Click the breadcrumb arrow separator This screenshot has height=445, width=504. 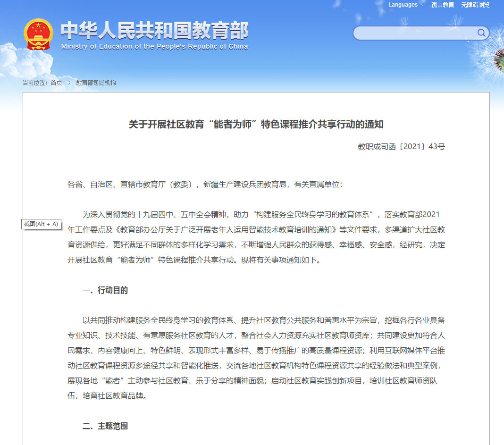pyautogui.click(x=69, y=83)
